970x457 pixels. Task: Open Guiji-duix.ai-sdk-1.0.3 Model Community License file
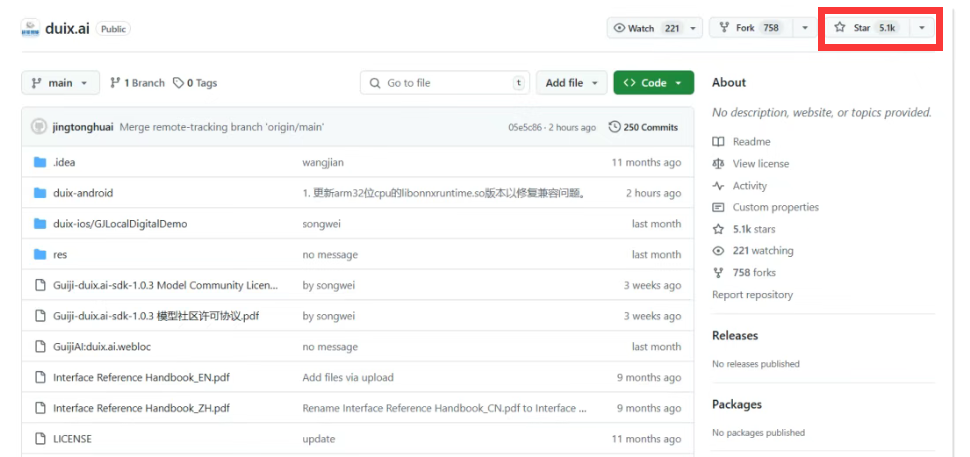[165, 285]
